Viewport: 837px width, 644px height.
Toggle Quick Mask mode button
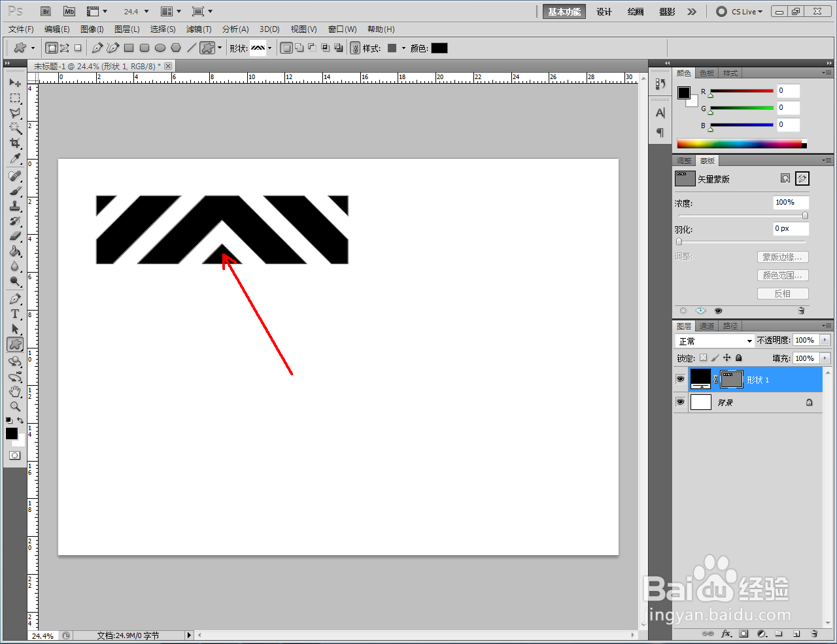15,455
